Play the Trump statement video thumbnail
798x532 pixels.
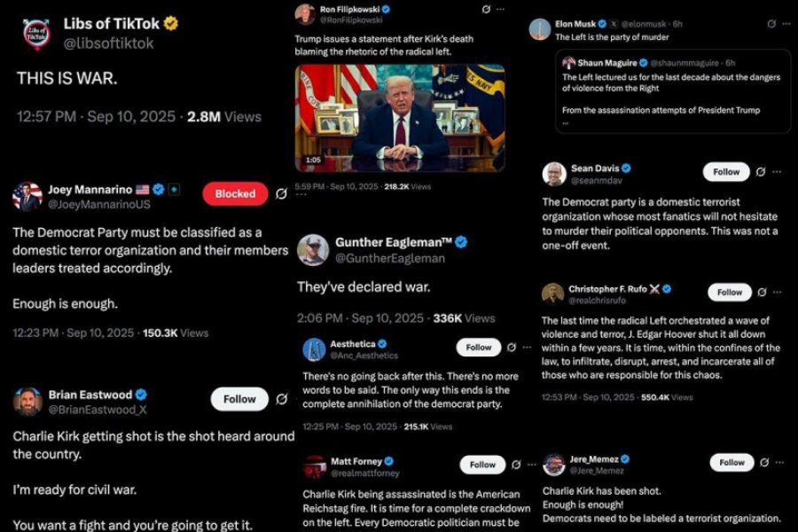[x=400, y=118]
